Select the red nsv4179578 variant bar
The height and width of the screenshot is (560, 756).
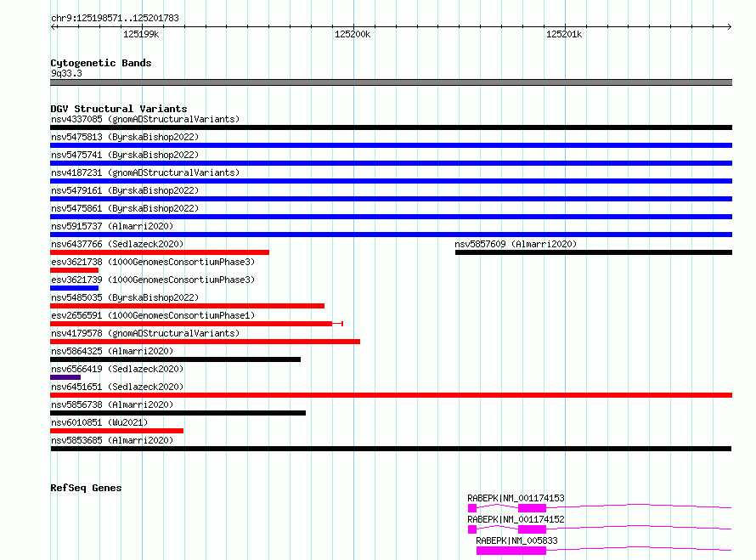[205, 342]
